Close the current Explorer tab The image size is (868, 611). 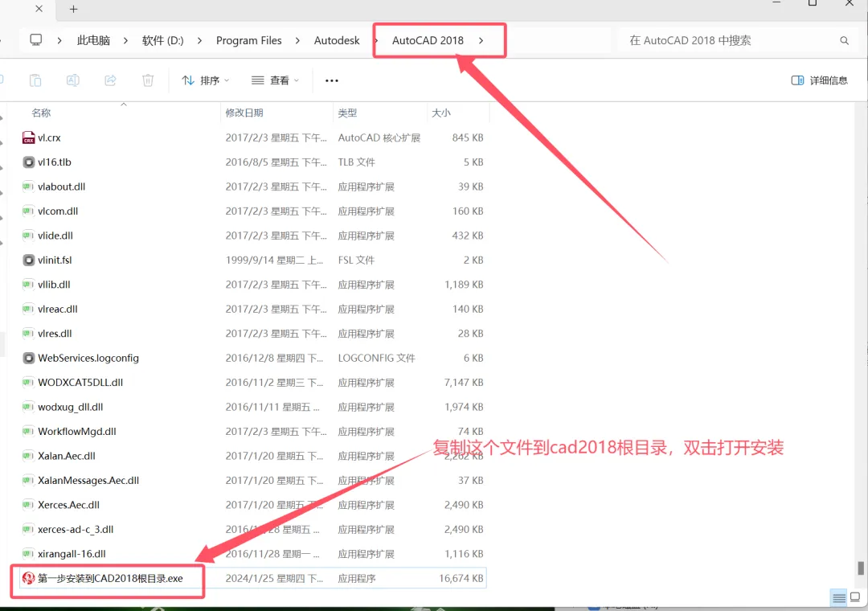pyautogui.click(x=39, y=9)
